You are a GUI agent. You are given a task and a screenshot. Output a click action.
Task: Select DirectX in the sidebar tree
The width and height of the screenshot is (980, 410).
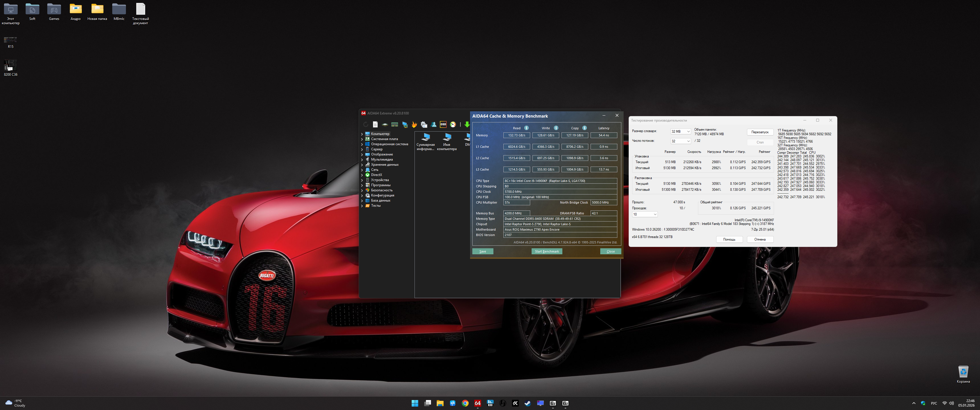[x=376, y=175]
